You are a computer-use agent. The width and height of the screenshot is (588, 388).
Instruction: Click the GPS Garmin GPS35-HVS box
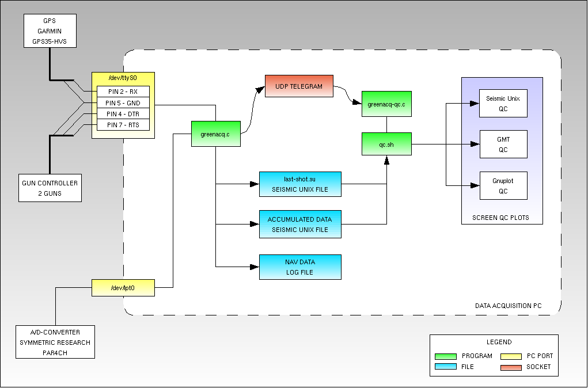point(50,31)
